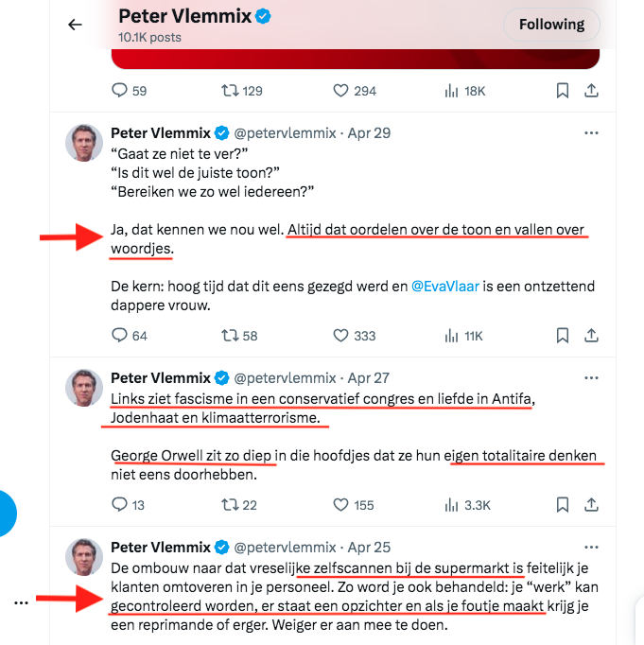
Task: Share the Apr 29 post
Action: (x=591, y=336)
